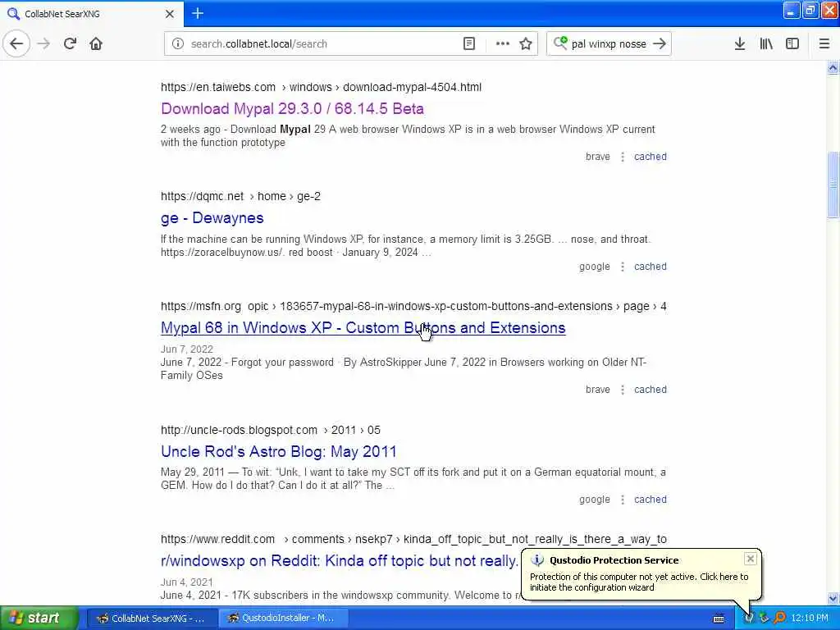Open 'Download Mypal 29.3.0 / 68.14.5 Beta' result

click(293, 109)
